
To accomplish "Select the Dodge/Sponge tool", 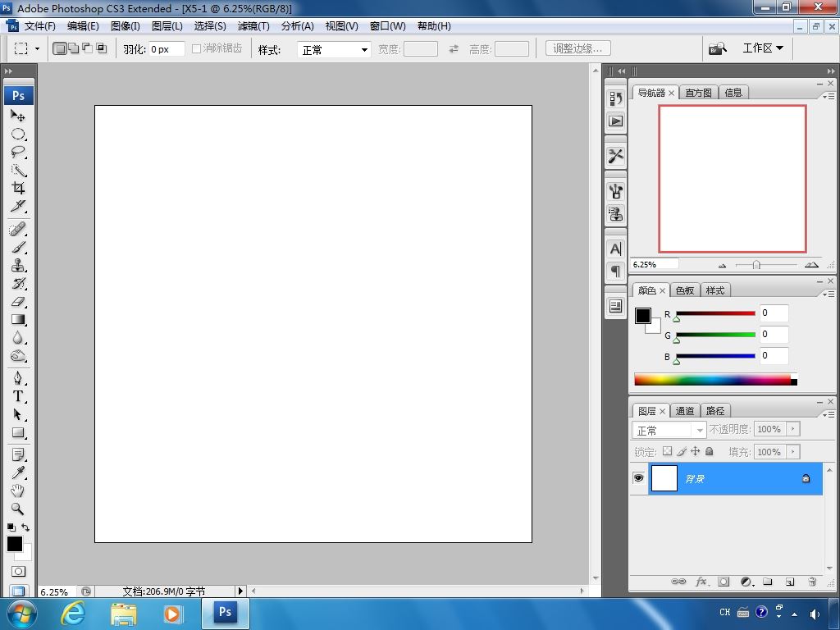I will (x=18, y=356).
